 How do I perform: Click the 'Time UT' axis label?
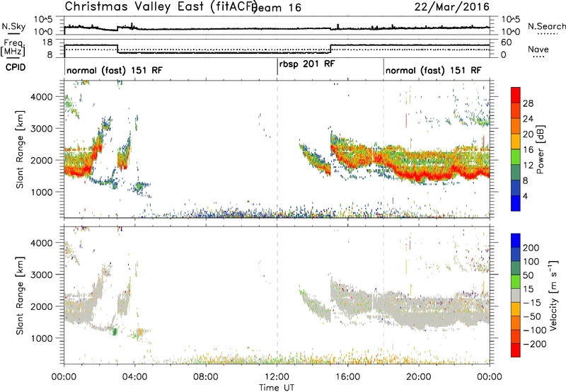(x=277, y=388)
